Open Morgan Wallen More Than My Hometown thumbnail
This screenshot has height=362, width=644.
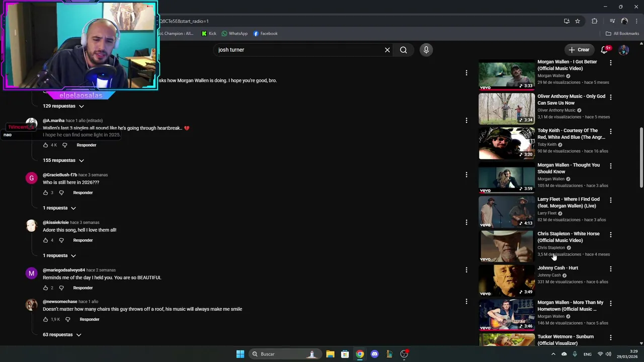[507, 315]
